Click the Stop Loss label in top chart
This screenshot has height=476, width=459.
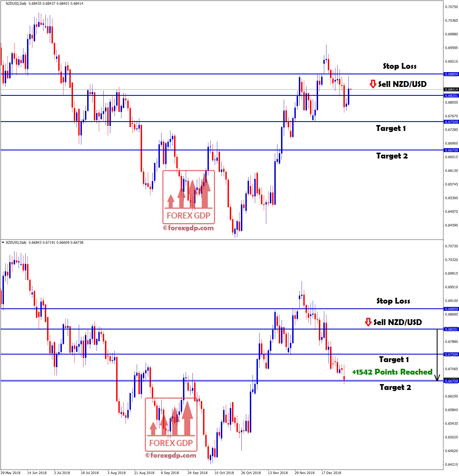pyautogui.click(x=399, y=66)
